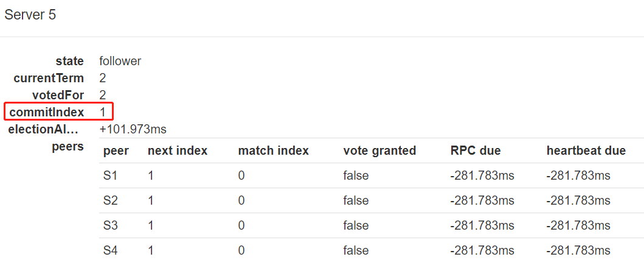Select the S2 peer row
Screen dimensions: 644x279
point(372,201)
